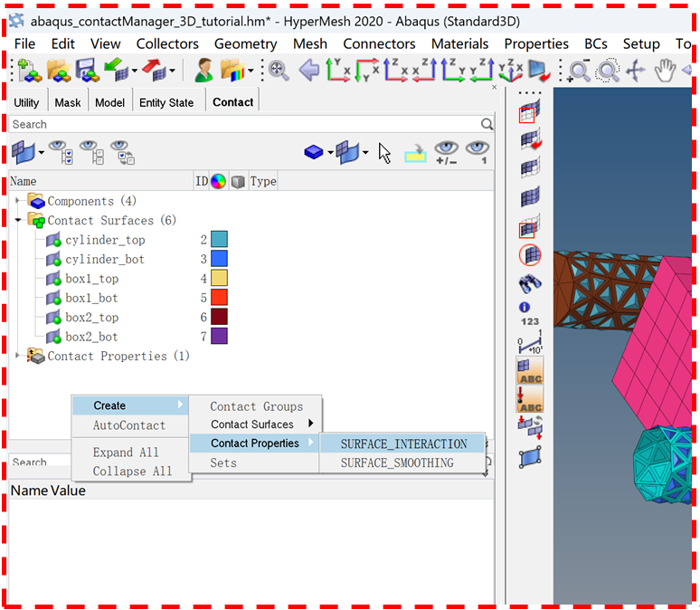Click the 123 numbers icon

529,321
